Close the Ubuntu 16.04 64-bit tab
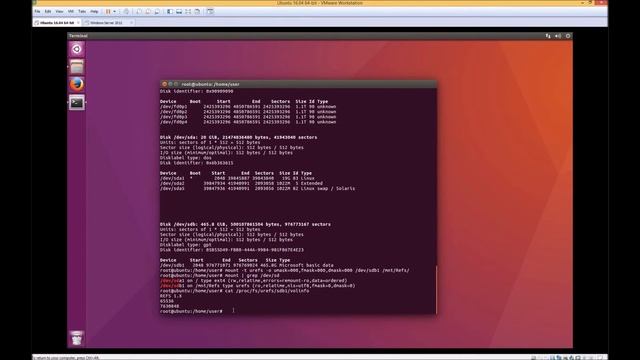640x360 pixels. pos(78,23)
